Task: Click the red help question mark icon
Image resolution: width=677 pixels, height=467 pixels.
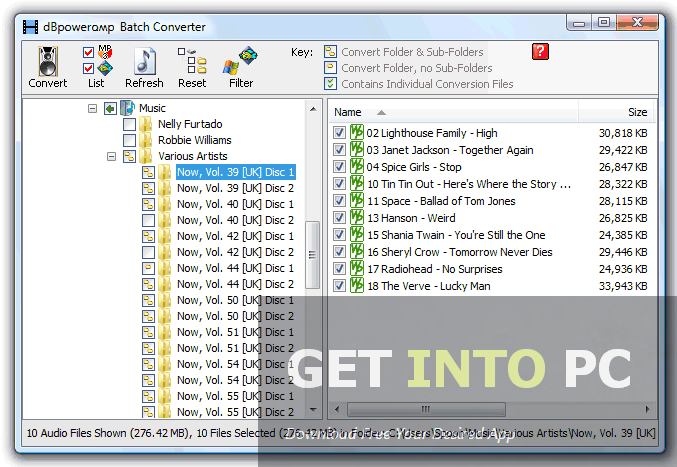Action: (x=540, y=51)
